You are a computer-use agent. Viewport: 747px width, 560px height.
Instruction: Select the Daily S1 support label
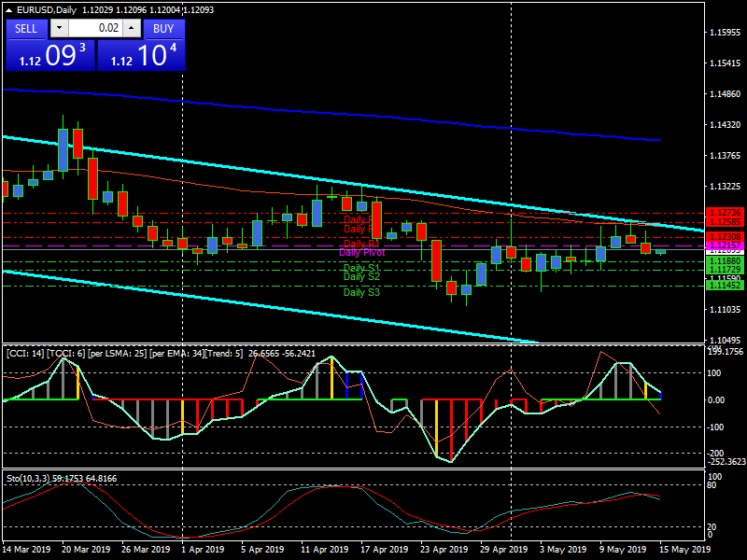[359, 268]
